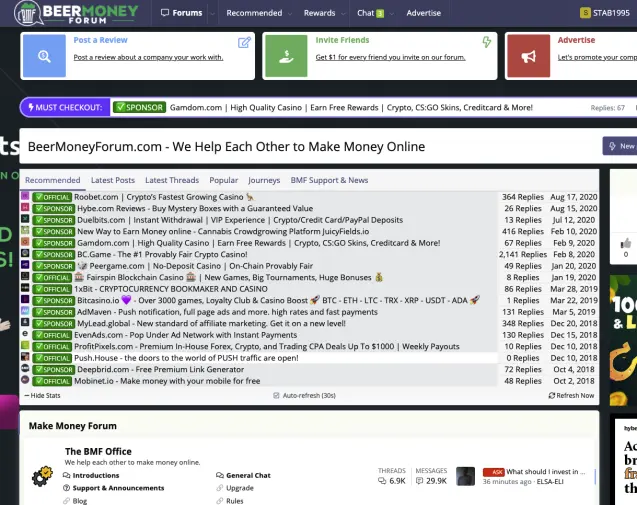Open the Blog link
The height and width of the screenshot is (505, 637).
80,501
